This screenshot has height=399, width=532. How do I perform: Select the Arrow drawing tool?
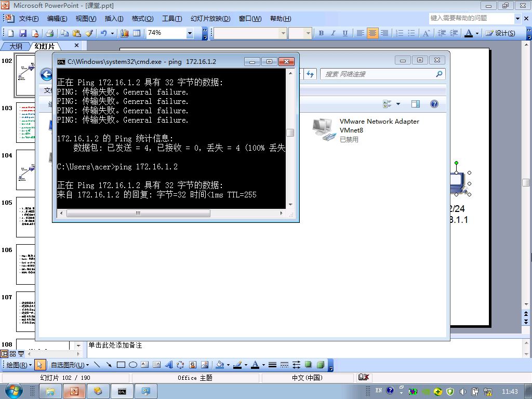click(x=109, y=365)
